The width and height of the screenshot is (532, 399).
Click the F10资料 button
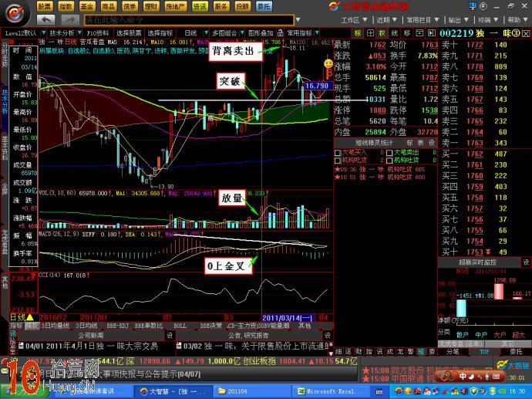coord(97,33)
